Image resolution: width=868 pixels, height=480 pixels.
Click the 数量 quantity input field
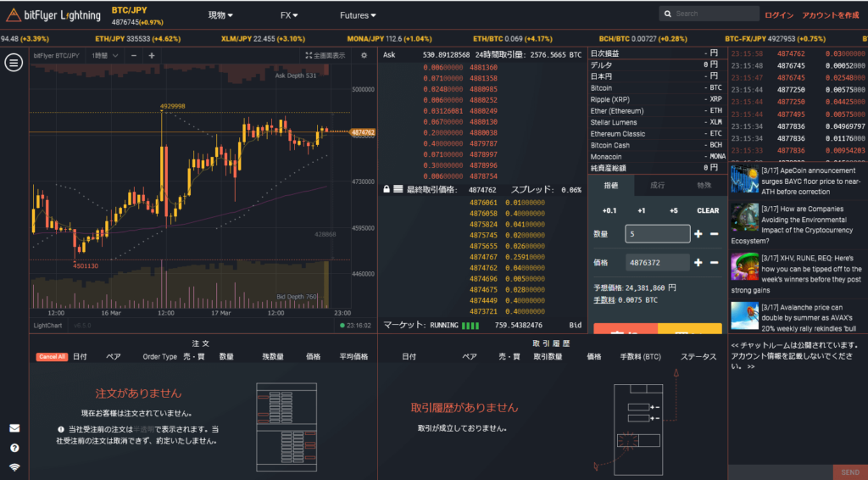[x=658, y=234]
